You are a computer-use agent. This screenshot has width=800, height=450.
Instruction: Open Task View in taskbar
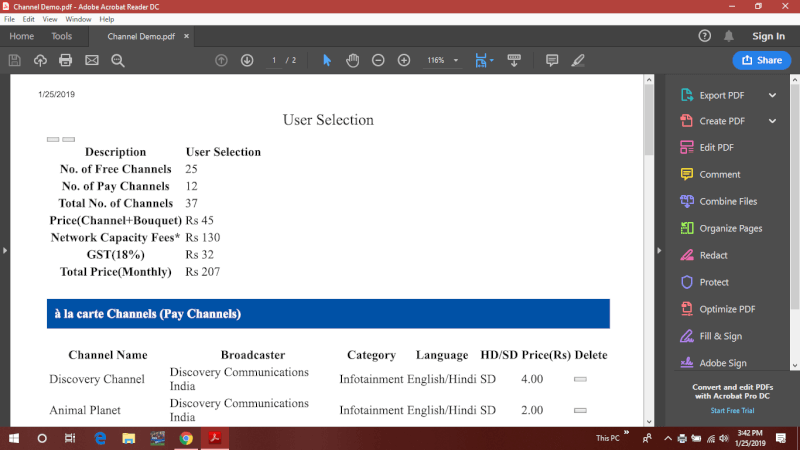[x=70, y=438]
